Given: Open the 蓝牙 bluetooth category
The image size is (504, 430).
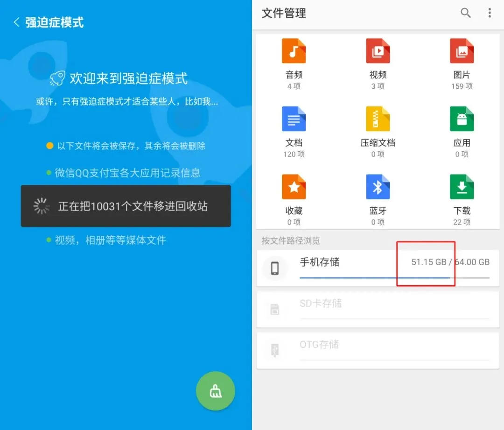Looking at the screenshot, I should [378, 200].
